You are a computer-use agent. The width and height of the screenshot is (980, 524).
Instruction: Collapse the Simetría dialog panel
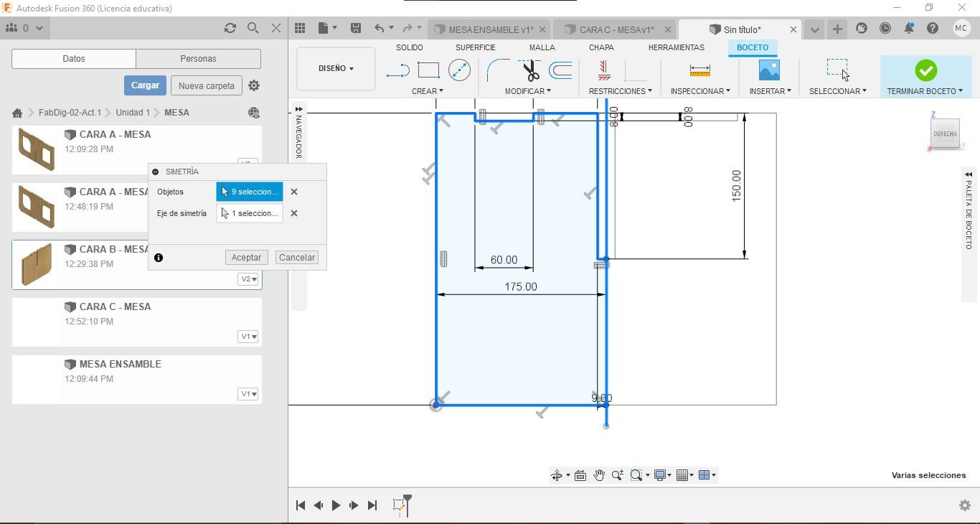[x=156, y=172]
